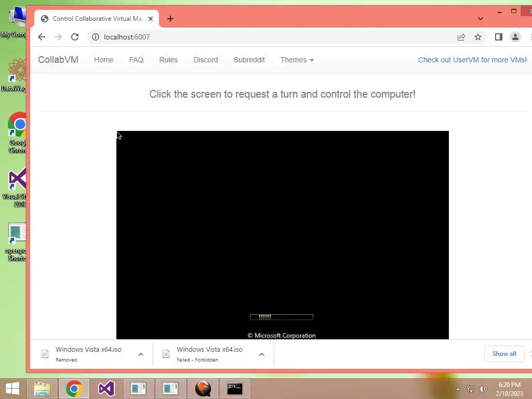The image size is (532, 399).
Task: Click the black VM screen to request turn
Action: point(282,235)
